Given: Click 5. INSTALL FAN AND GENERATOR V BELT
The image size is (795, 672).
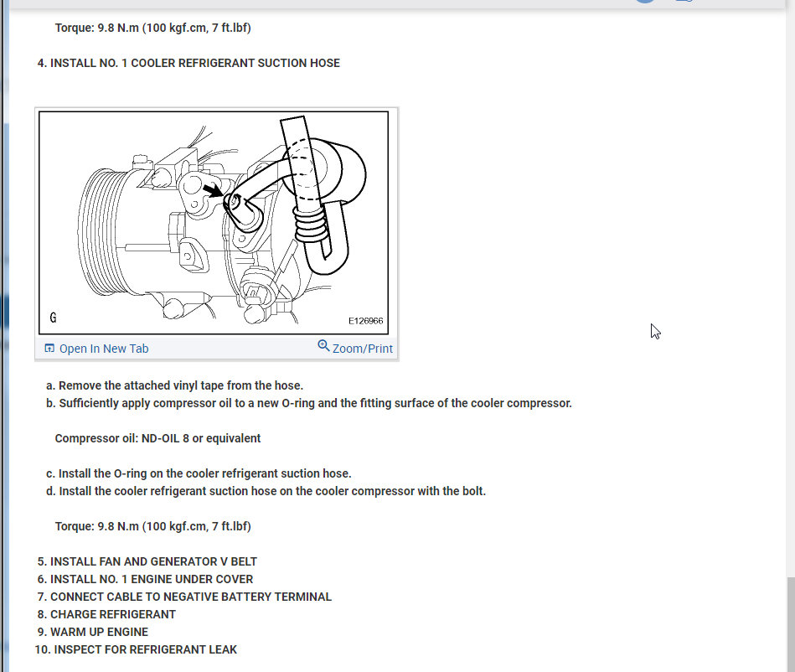Looking at the screenshot, I should pyautogui.click(x=147, y=561).
